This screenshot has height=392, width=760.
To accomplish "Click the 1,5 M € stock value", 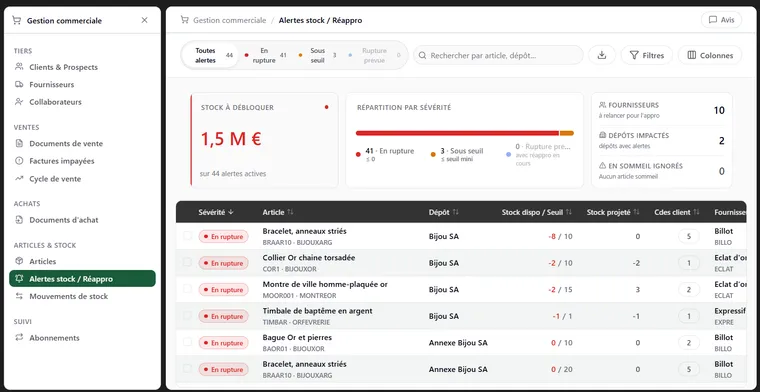I will pyautogui.click(x=231, y=140).
